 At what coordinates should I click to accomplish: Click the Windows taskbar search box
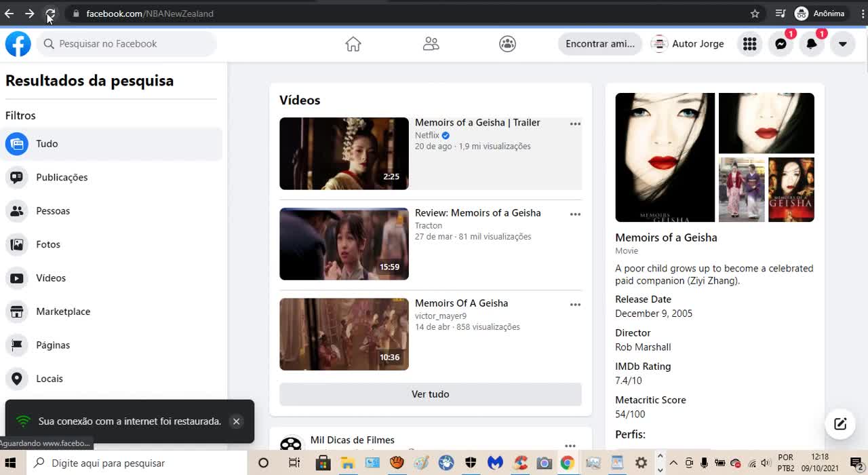click(138, 463)
